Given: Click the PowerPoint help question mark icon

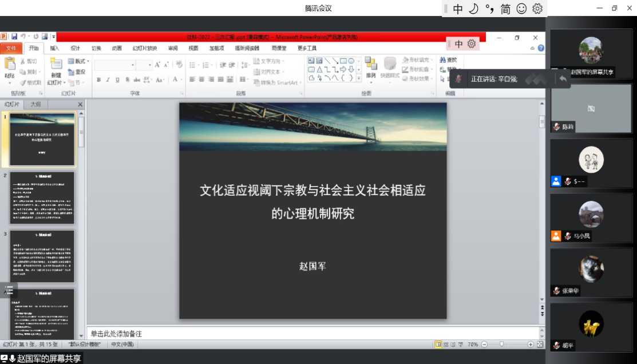Looking at the screenshot, I should (541, 49).
